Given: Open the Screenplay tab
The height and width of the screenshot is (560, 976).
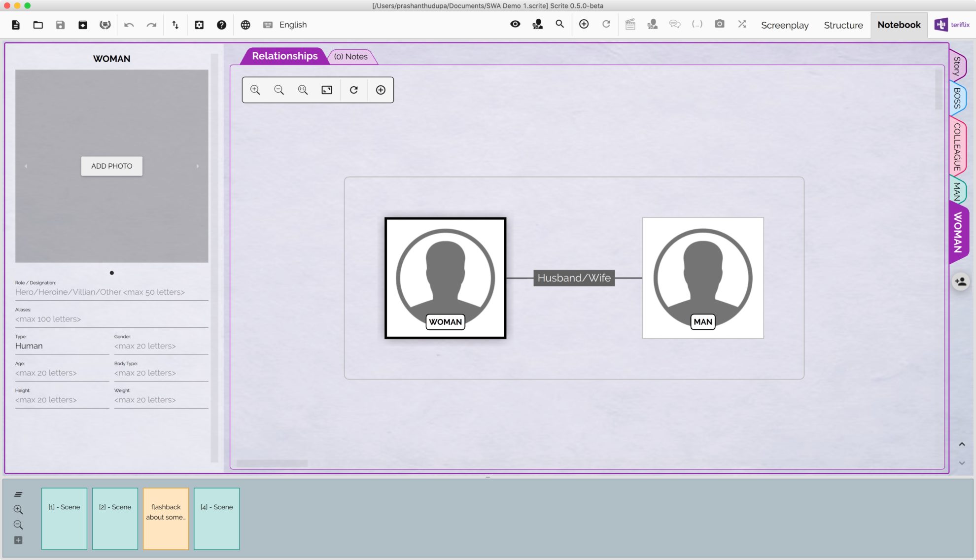Looking at the screenshot, I should [784, 25].
